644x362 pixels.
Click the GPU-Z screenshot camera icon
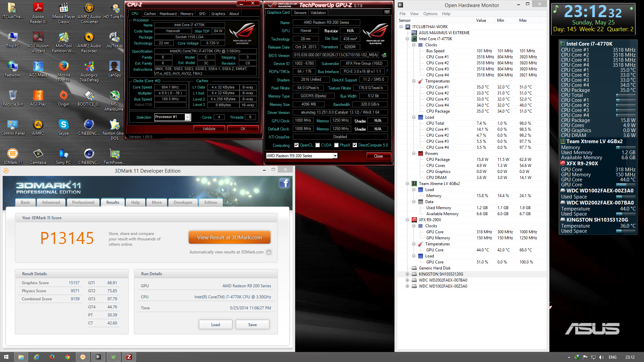(387, 12)
